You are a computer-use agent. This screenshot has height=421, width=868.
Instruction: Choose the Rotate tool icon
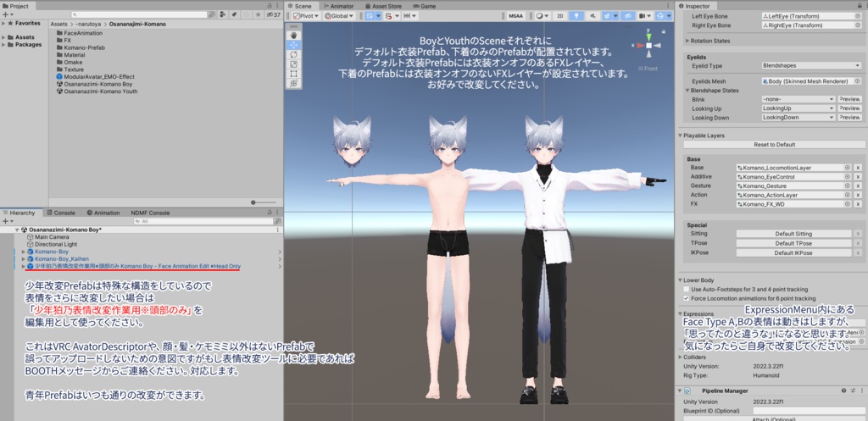pyautogui.click(x=293, y=54)
